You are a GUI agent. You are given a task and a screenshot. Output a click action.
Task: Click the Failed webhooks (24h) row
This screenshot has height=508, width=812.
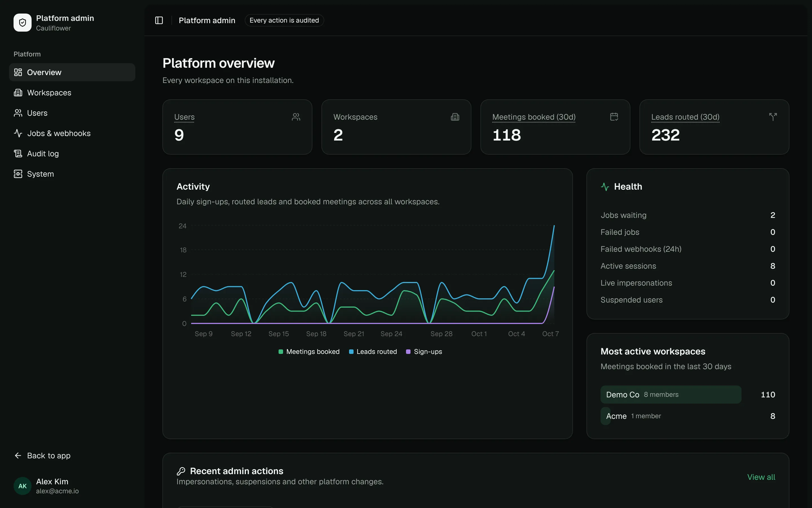(688, 249)
